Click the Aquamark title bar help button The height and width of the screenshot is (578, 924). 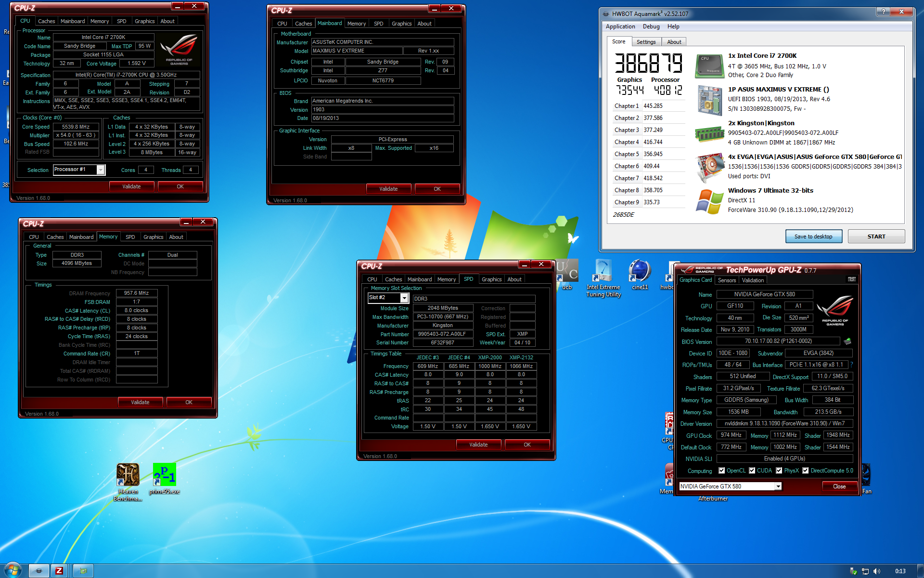point(883,12)
